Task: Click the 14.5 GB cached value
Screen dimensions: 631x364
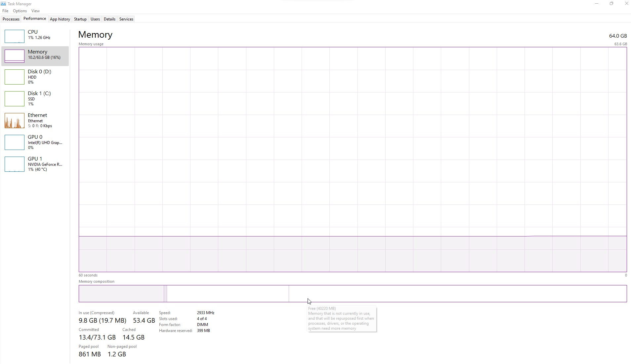Action: [x=134, y=337]
